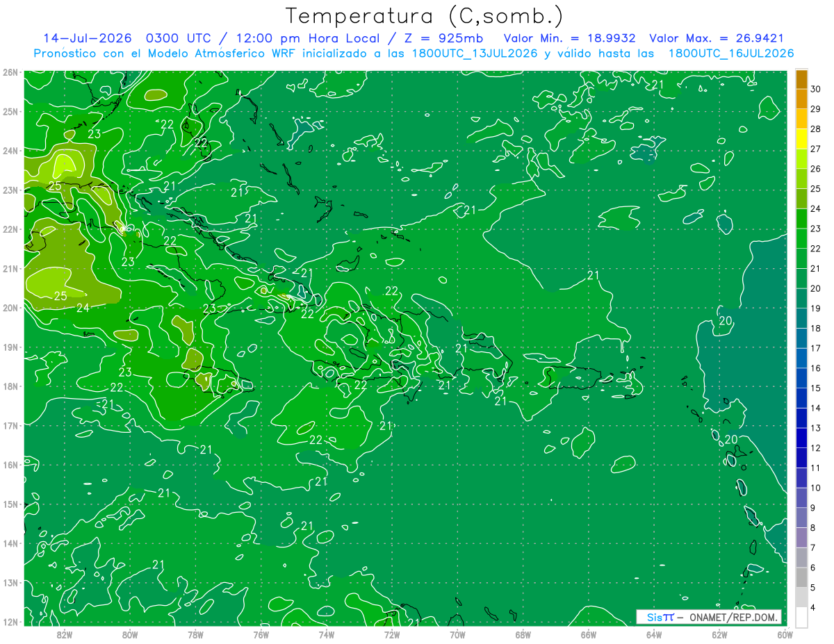
Task: Click the '12N' latitude axis label
Action: pos(10,622)
